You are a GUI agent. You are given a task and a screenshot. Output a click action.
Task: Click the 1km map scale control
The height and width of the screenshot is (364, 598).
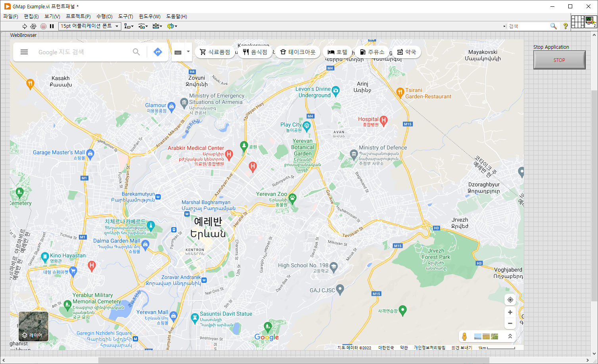tap(496, 348)
